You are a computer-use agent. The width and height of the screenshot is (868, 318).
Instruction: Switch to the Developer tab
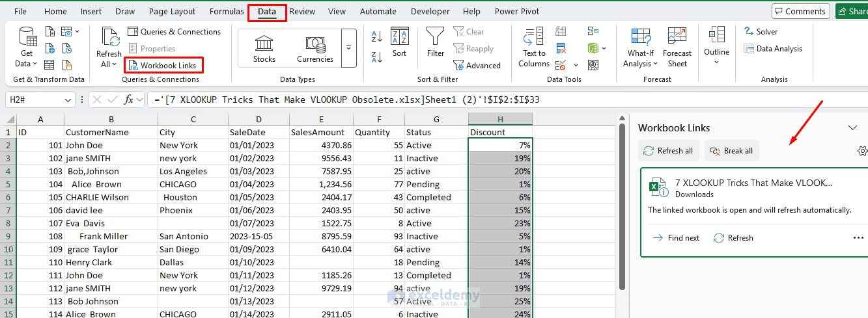(x=430, y=11)
